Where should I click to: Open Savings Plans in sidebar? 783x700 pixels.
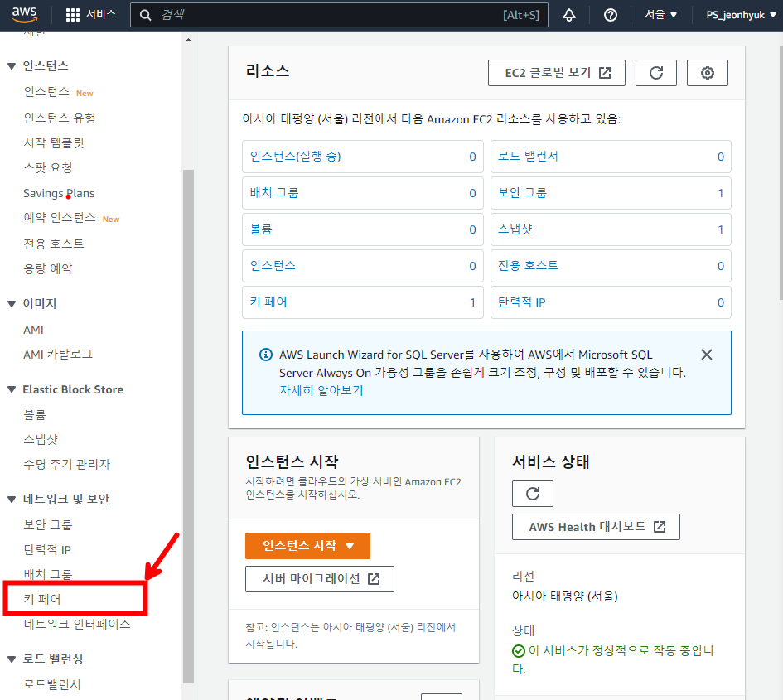tap(59, 193)
